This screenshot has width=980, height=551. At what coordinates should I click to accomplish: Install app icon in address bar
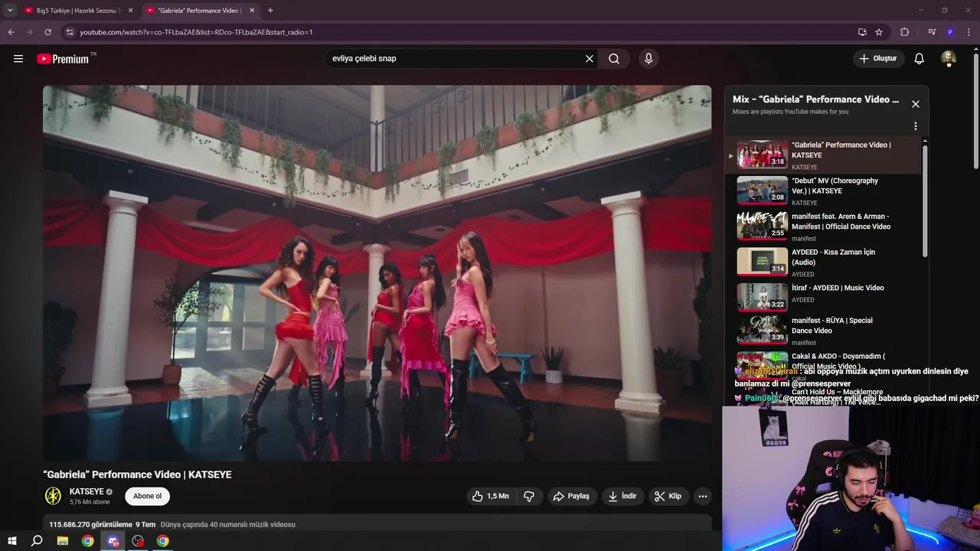[862, 32]
